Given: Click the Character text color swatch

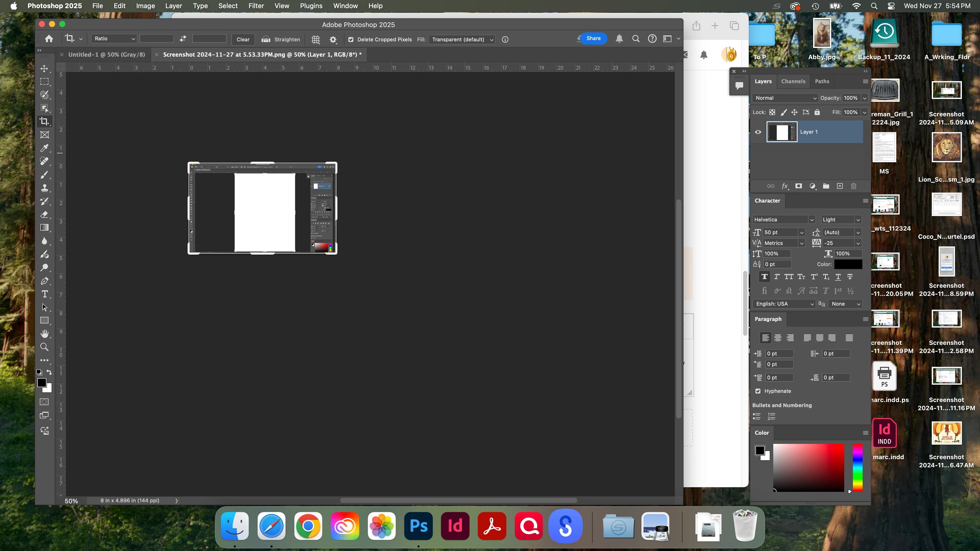Looking at the screenshot, I should pyautogui.click(x=848, y=264).
